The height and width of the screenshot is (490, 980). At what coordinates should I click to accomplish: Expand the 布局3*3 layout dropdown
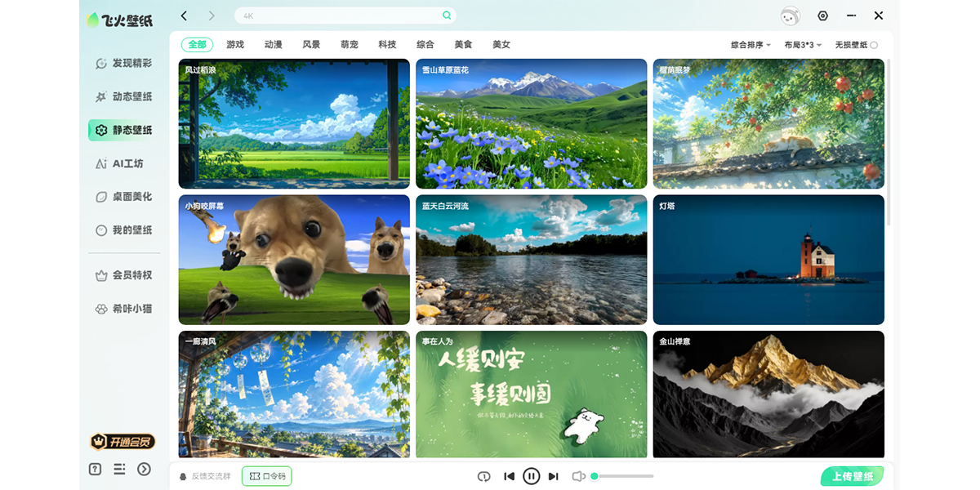click(x=803, y=46)
